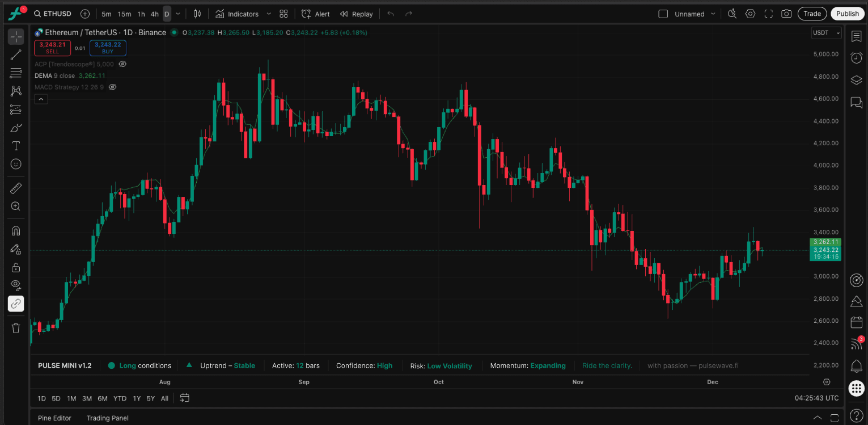Toggle hide all drawings eye
The image size is (868, 425).
point(16,285)
